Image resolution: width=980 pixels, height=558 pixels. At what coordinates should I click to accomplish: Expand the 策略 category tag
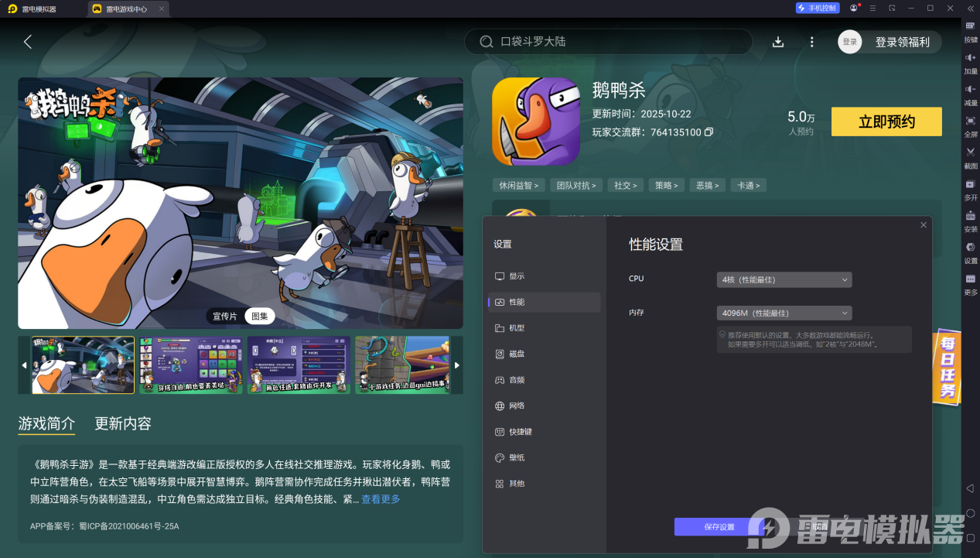pyautogui.click(x=666, y=185)
